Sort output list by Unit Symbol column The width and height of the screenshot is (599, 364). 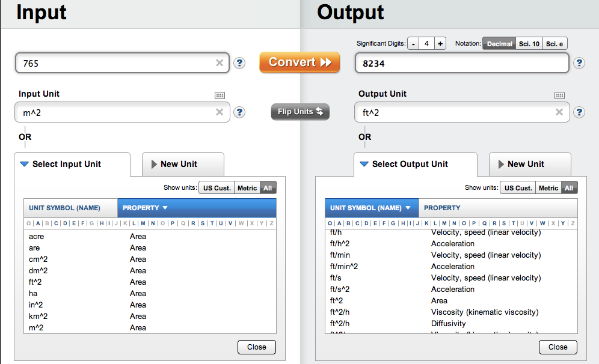point(370,208)
